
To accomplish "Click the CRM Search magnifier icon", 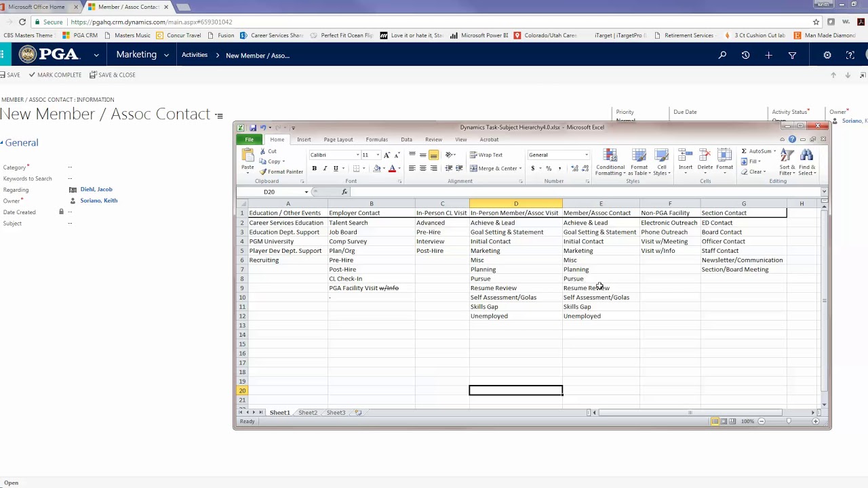I will click(722, 55).
